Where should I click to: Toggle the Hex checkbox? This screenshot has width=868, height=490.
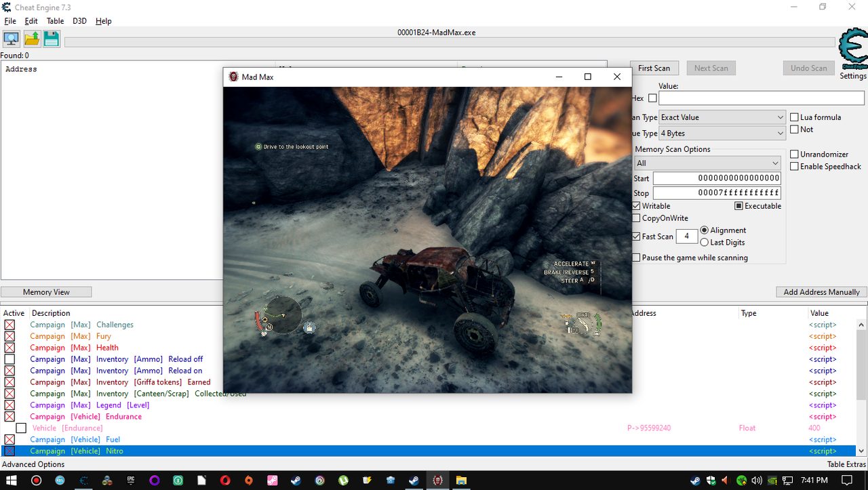pyautogui.click(x=652, y=98)
